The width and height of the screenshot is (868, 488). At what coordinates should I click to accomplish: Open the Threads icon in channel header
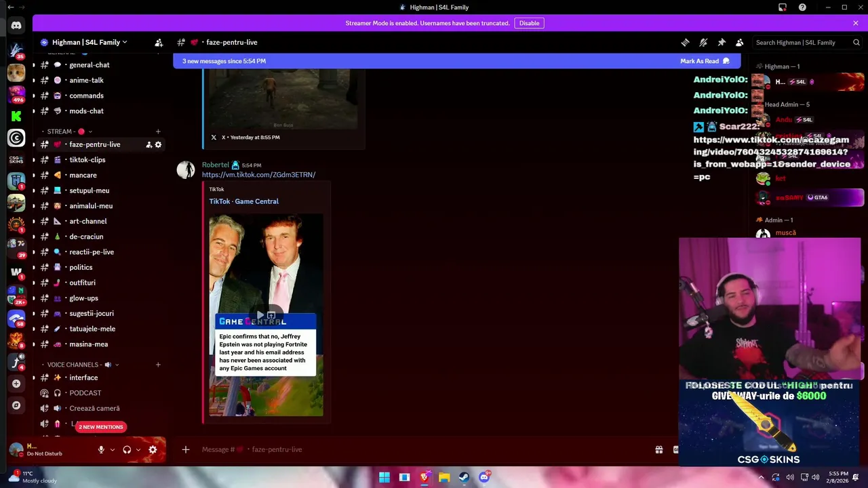[x=685, y=42]
